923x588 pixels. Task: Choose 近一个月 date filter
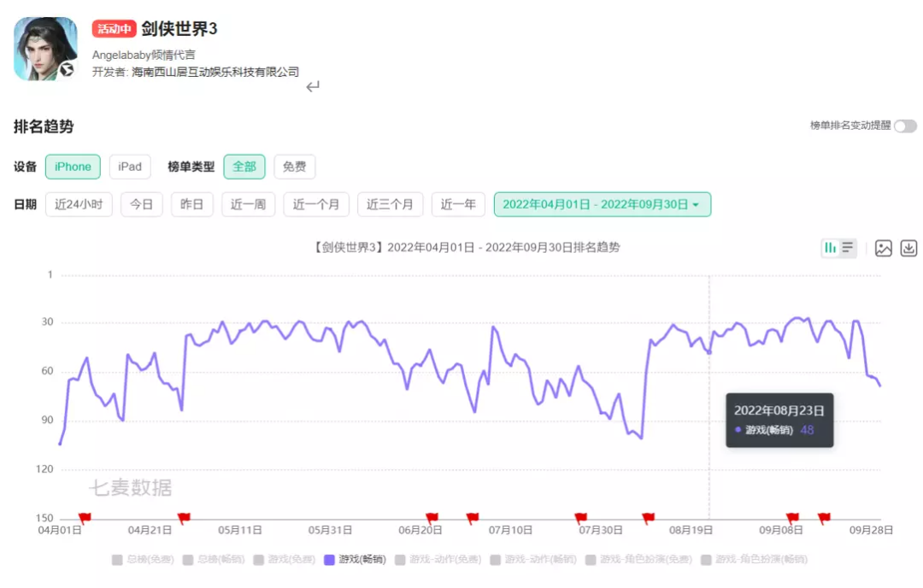(x=316, y=204)
